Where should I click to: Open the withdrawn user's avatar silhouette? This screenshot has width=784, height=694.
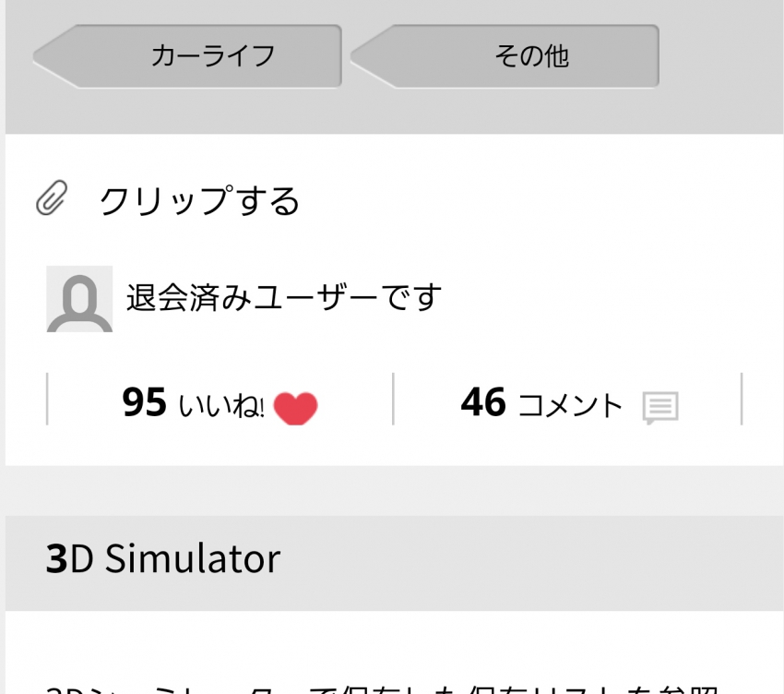(79, 302)
